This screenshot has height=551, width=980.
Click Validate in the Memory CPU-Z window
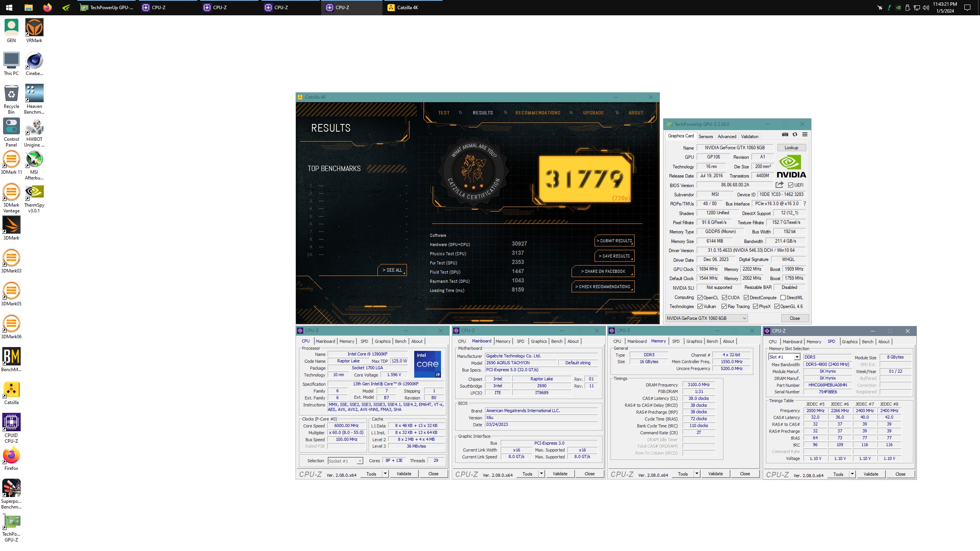715,474
